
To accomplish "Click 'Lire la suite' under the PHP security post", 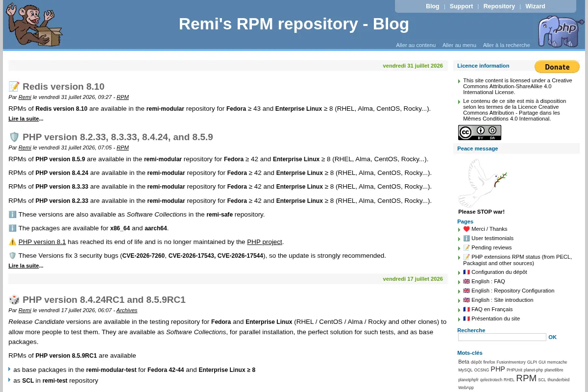I will click(x=25, y=266).
